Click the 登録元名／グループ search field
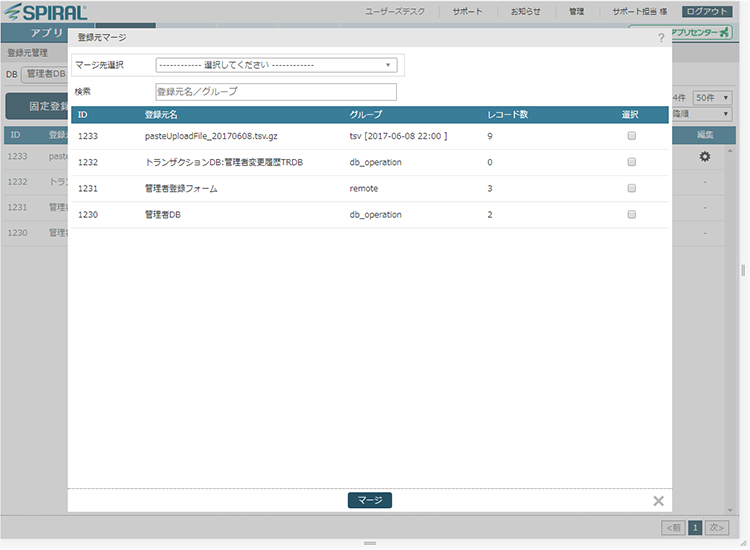 coord(276,92)
